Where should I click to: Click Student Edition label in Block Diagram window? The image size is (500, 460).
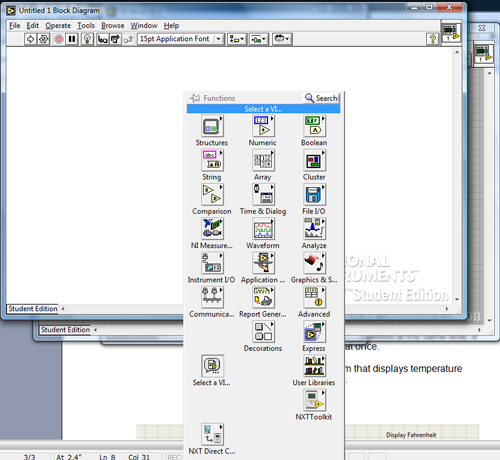pyautogui.click(x=33, y=309)
